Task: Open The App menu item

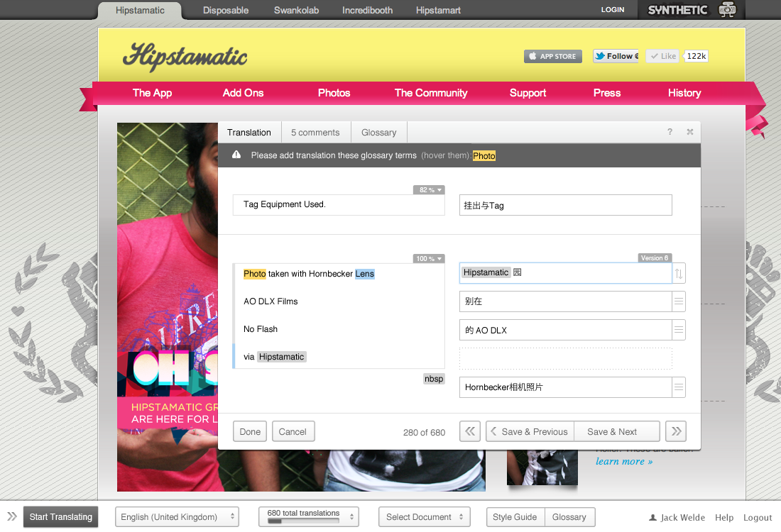Action: pos(153,93)
